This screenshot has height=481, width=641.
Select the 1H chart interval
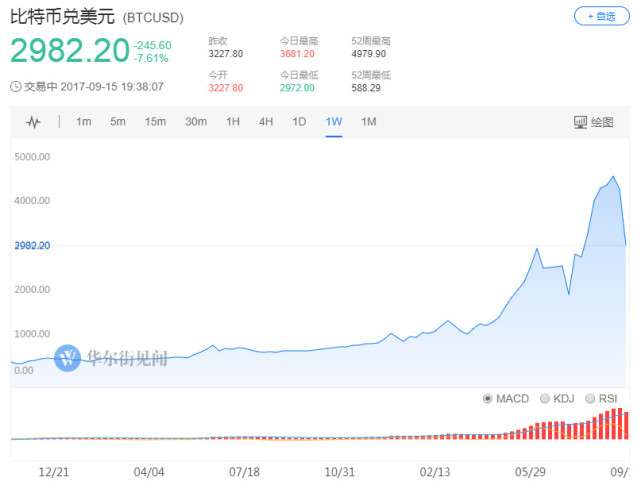point(233,122)
